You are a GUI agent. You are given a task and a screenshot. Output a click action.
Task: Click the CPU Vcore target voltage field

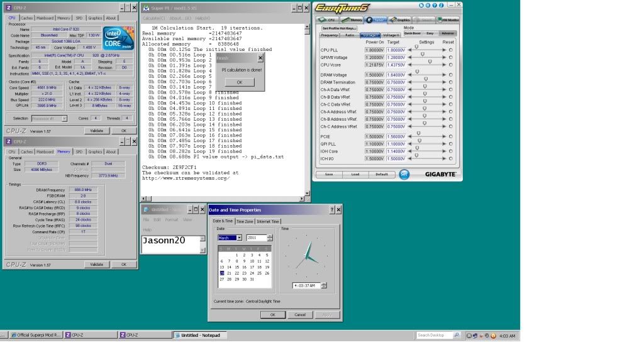tap(396, 65)
